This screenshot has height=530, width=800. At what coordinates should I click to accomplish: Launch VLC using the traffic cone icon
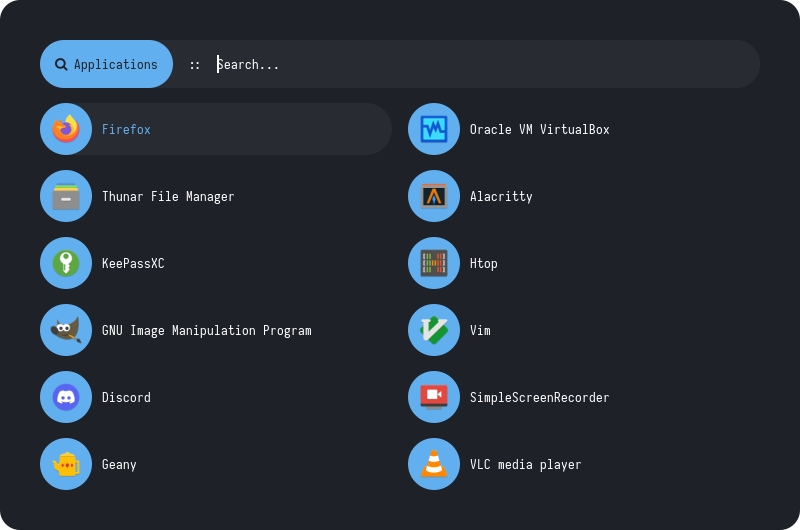click(x=434, y=464)
